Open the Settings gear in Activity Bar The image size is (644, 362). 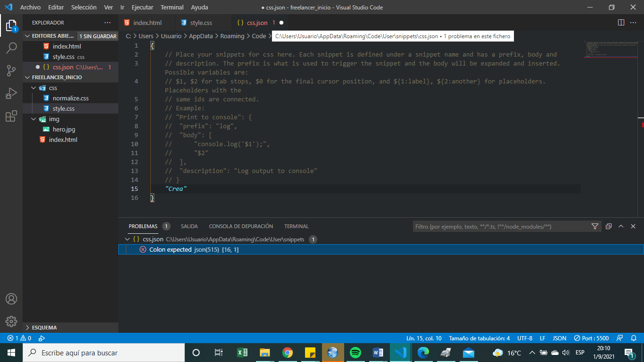(11, 321)
